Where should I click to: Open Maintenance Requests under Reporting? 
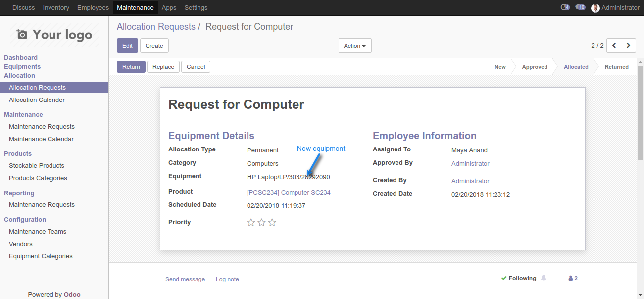pyautogui.click(x=54, y=205)
